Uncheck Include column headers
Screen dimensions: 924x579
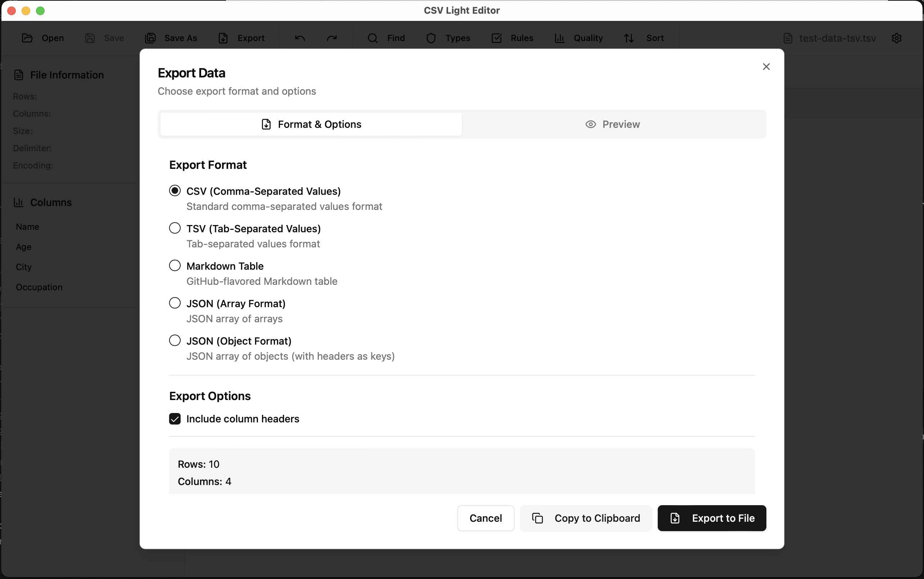175,418
